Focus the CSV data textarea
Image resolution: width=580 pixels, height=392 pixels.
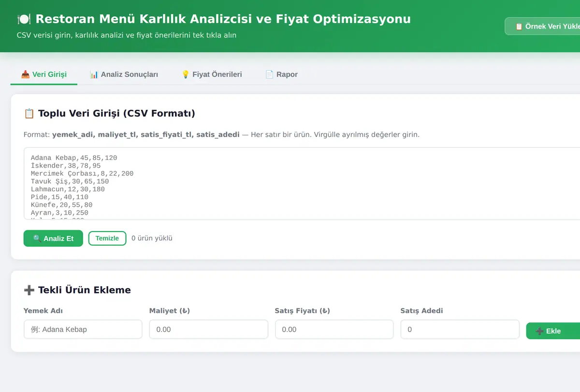(x=302, y=184)
